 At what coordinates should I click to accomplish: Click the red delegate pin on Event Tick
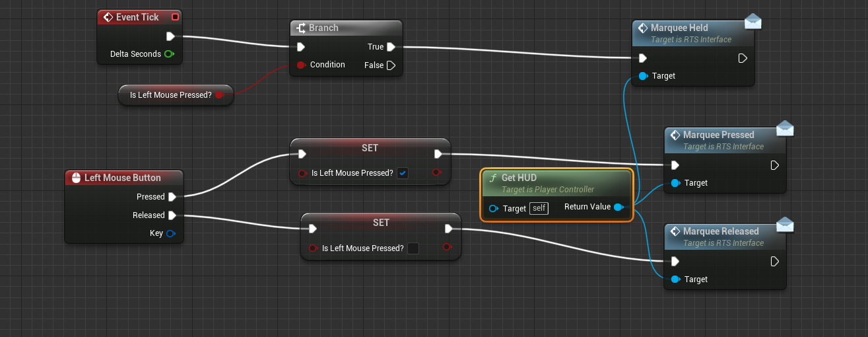[x=174, y=17]
